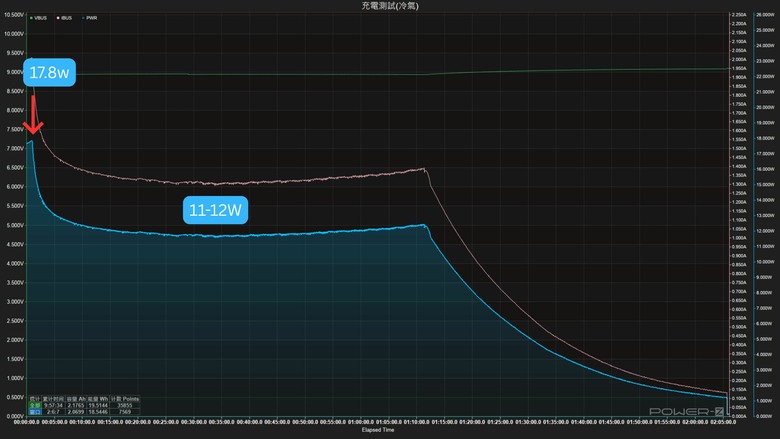
Task: Click the 9.000V voltage axis label
Action: tap(14, 72)
